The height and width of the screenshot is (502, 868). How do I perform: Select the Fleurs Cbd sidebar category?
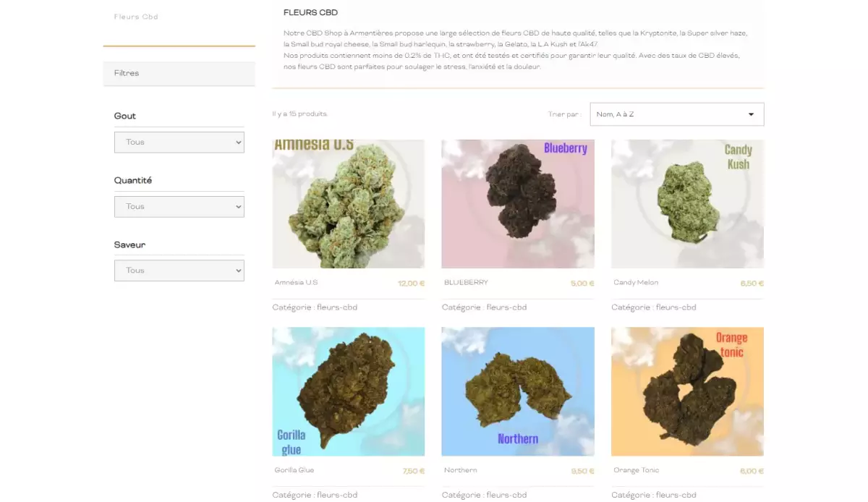tap(136, 17)
